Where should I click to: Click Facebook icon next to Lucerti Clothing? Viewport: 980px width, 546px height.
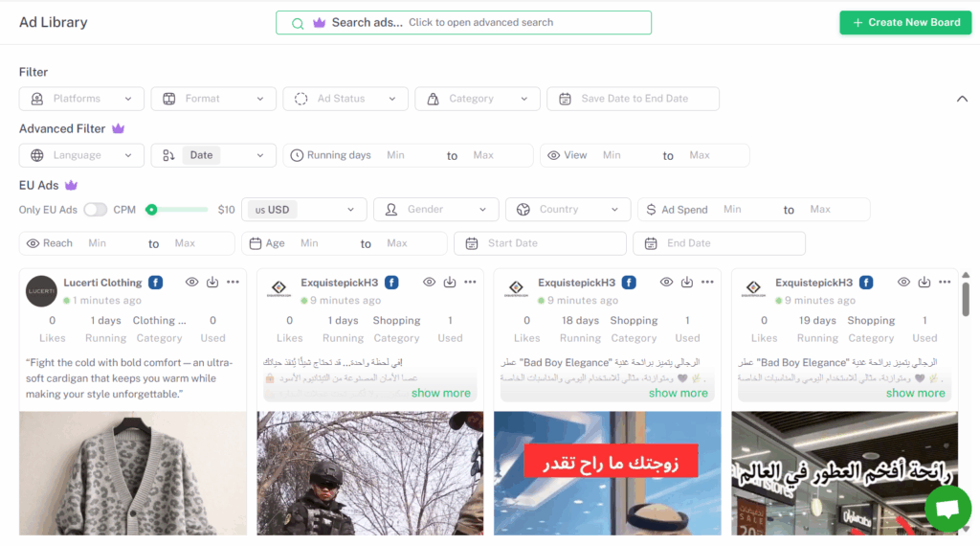tap(154, 283)
